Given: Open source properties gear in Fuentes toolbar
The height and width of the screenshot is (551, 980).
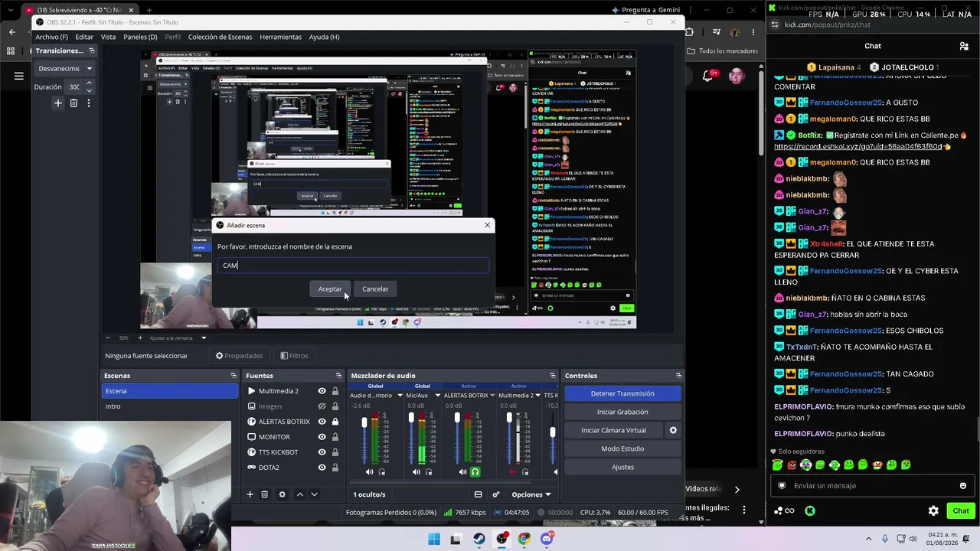Looking at the screenshot, I should click(282, 494).
